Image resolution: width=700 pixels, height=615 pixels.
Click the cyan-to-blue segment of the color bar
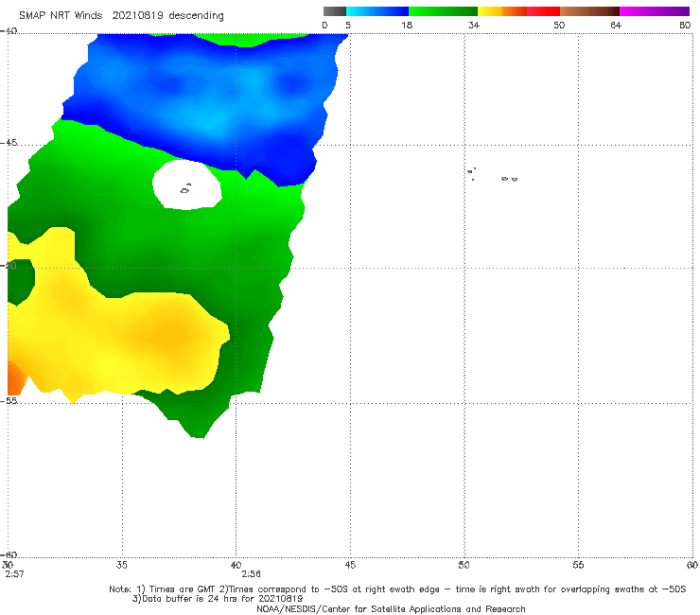pyautogui.click(x=377, y=11)
